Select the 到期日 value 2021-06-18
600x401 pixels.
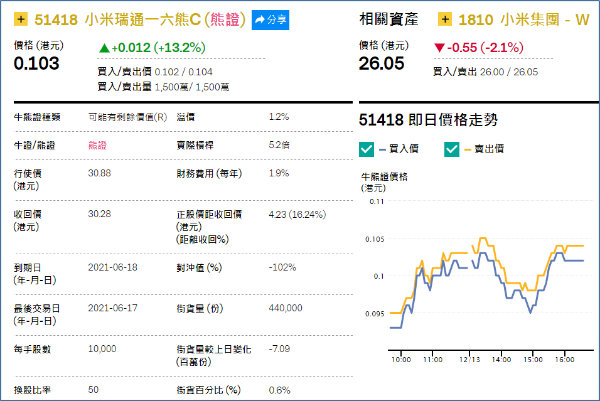pos(112,267)
